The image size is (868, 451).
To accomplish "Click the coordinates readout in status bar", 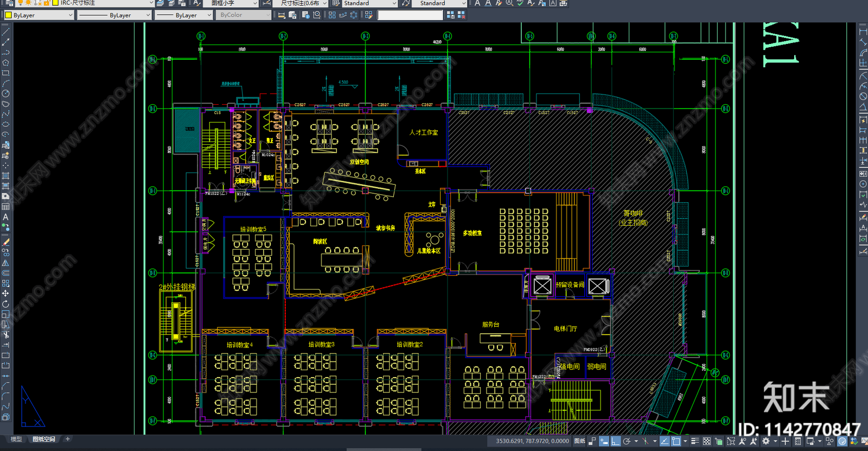I will click(x=532, y=441).
